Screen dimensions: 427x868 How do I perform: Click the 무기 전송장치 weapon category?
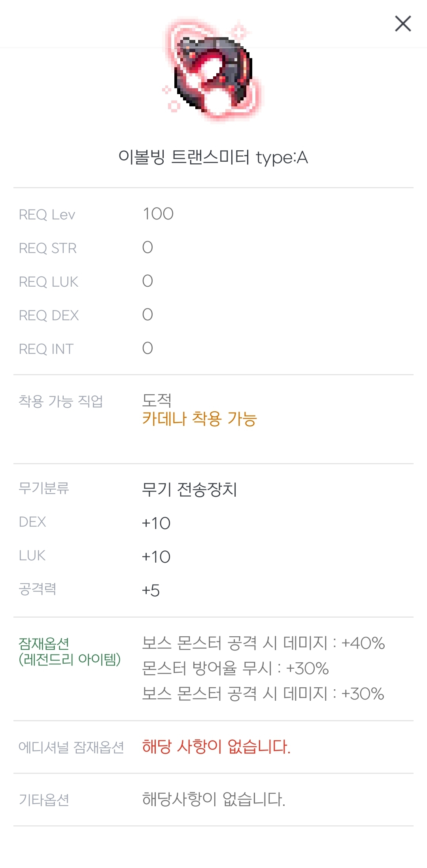tap(189, 490)
